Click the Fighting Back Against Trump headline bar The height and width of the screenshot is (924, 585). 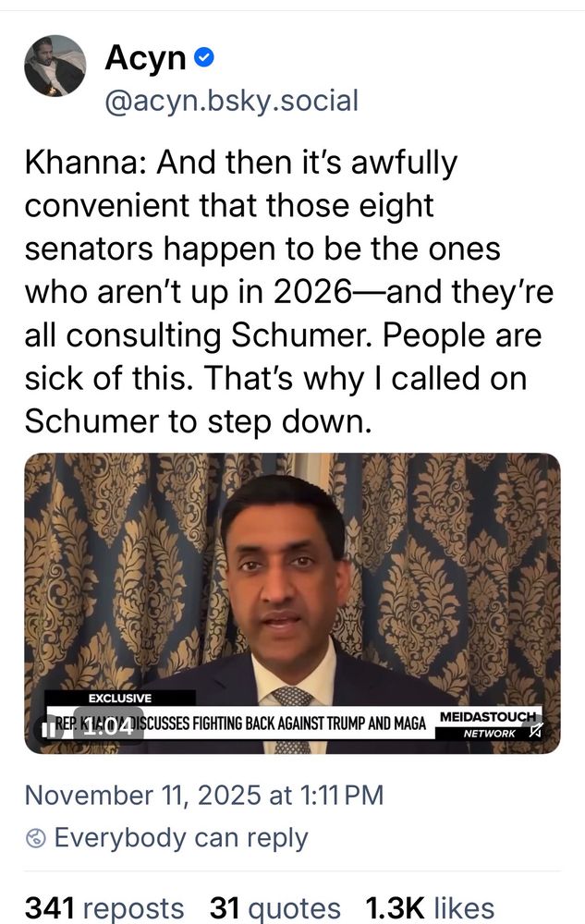(240, 723)
